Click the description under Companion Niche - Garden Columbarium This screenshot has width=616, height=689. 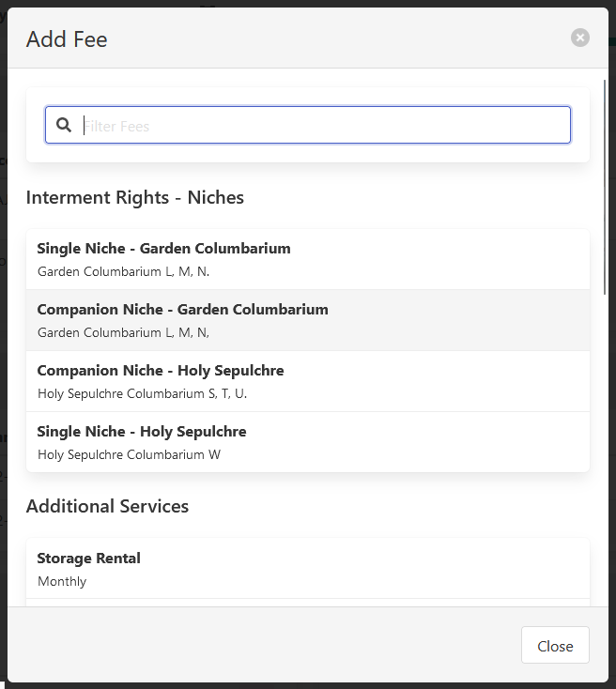click(x=123, y=332)
